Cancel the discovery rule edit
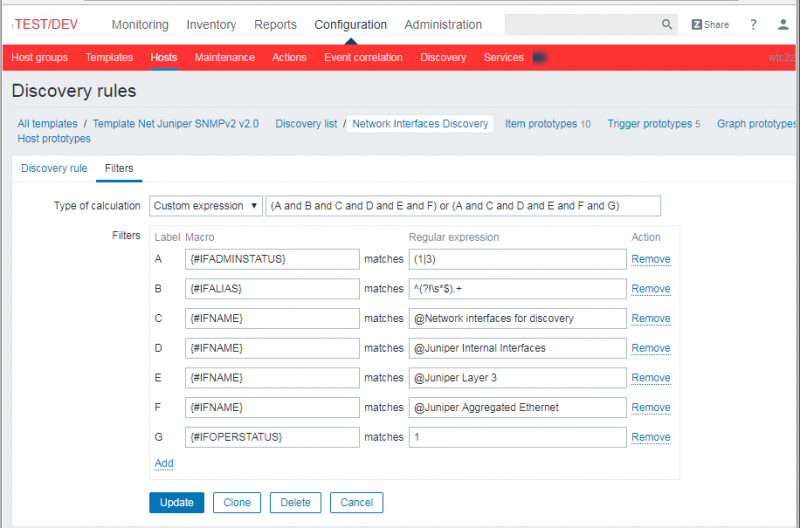This screenshot has height=528, width=800. [x=356, y=503]
